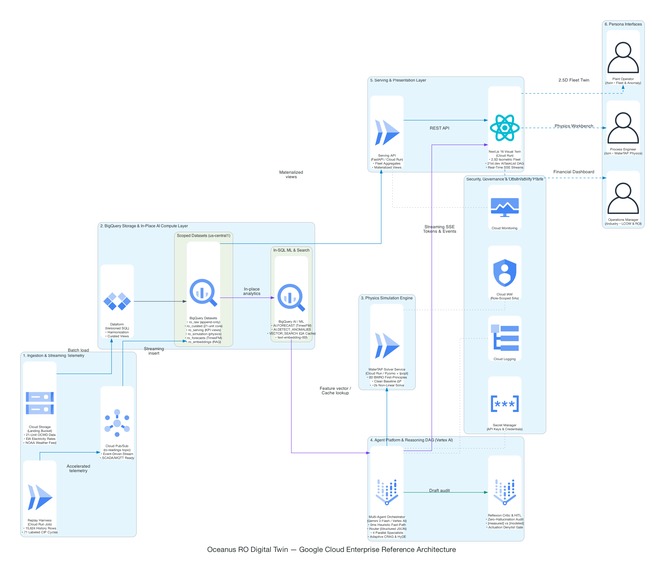Select the Operations Manager persona icon
This screenshot has width=663, height=573.
pos(623,198)
